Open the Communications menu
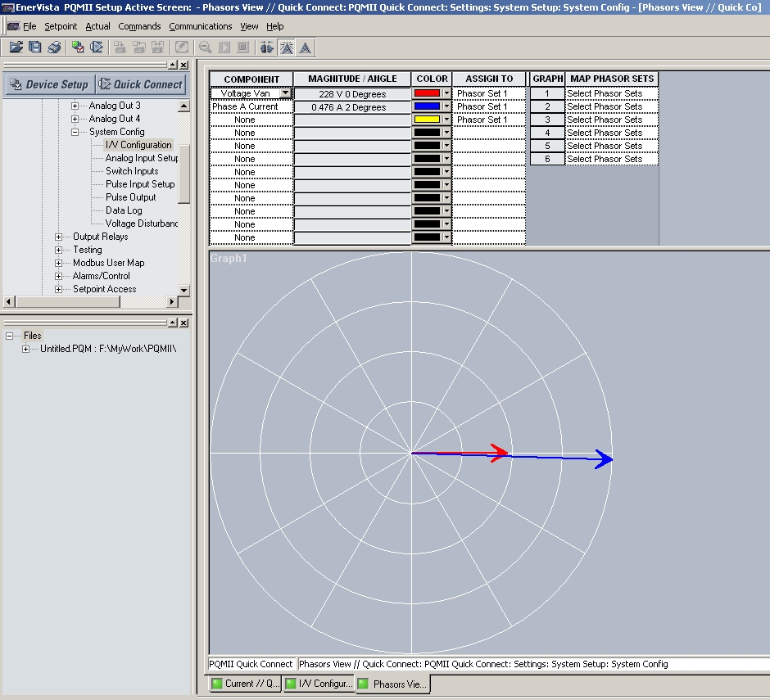This screenshot has height=700, width=770. (201, 26)
